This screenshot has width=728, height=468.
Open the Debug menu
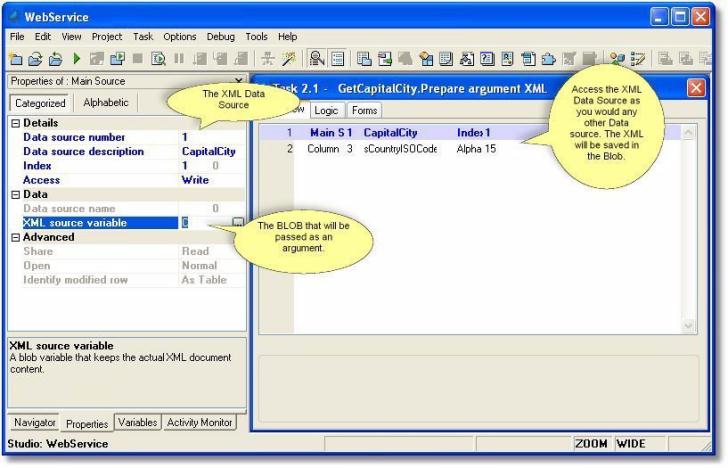tap(220, 37)
